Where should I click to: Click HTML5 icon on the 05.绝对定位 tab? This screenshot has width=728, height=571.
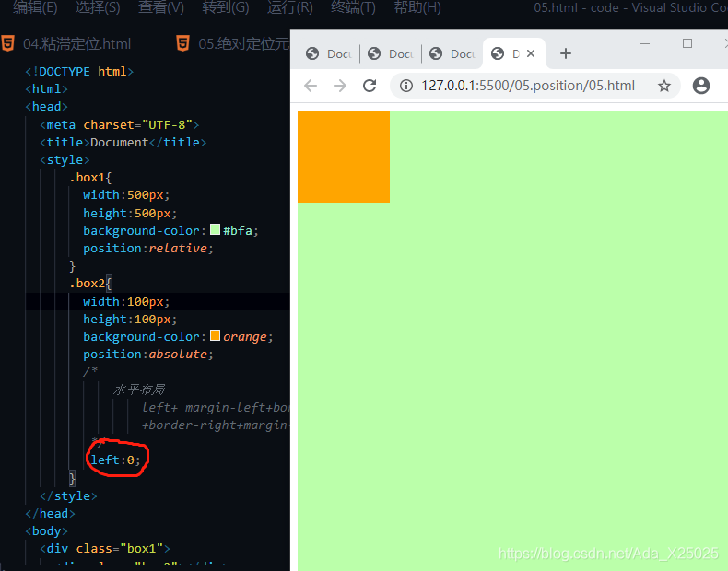click(x=182, y=43)
